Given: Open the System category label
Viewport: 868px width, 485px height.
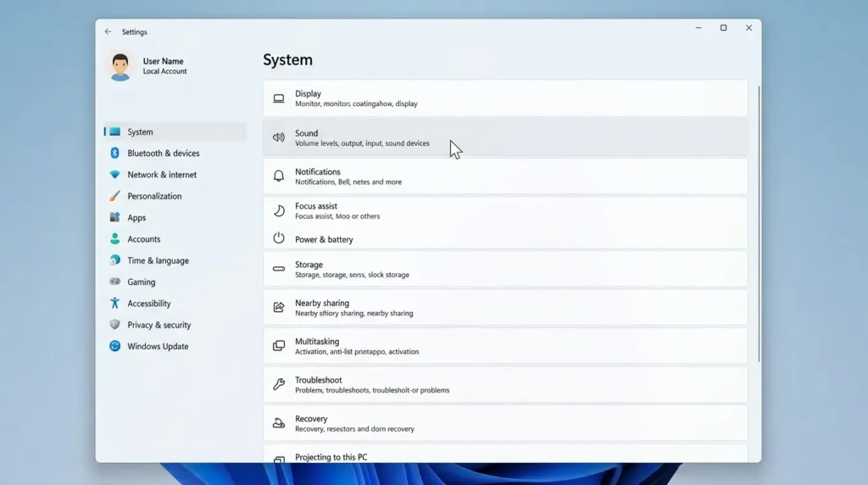Looking at the screenshot, I should [140, 131].
